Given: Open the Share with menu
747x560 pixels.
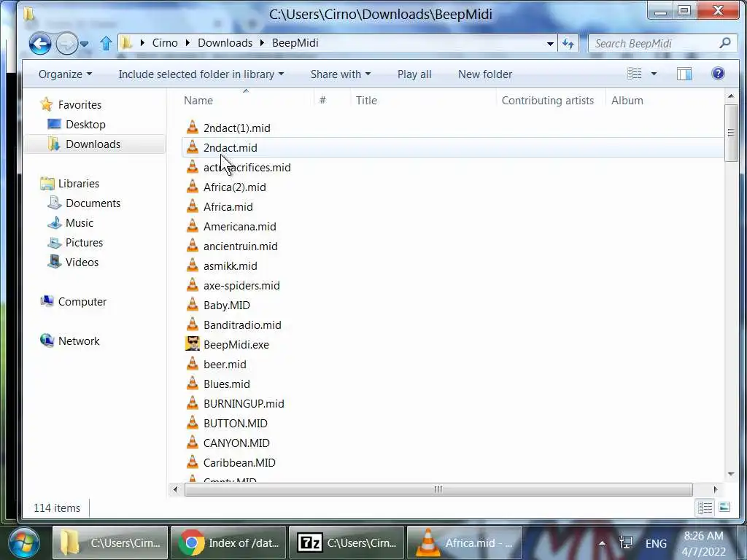Looking at the screenshot, I should click(340, 74).
